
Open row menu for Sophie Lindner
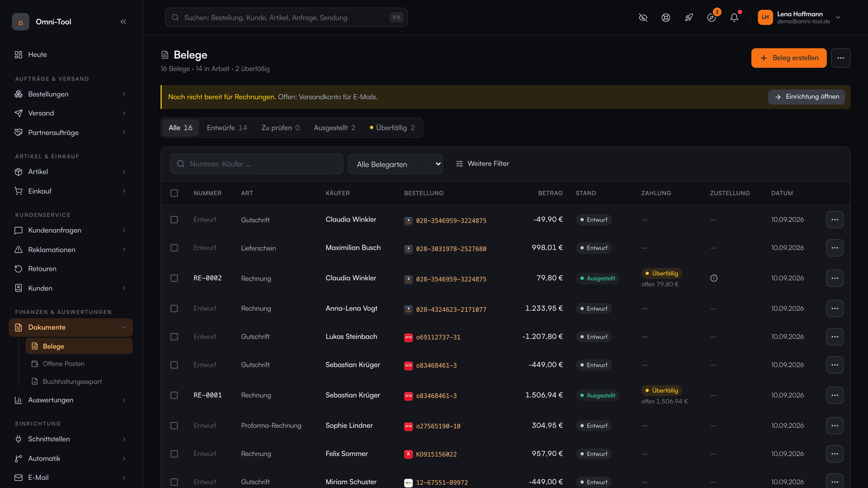pos(835,426)
